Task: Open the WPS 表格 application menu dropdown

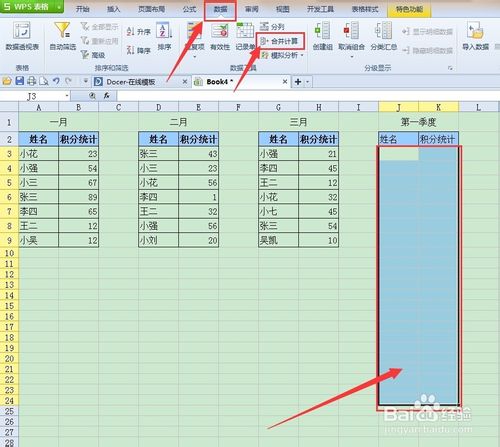Action: click(x=59, y=6)
